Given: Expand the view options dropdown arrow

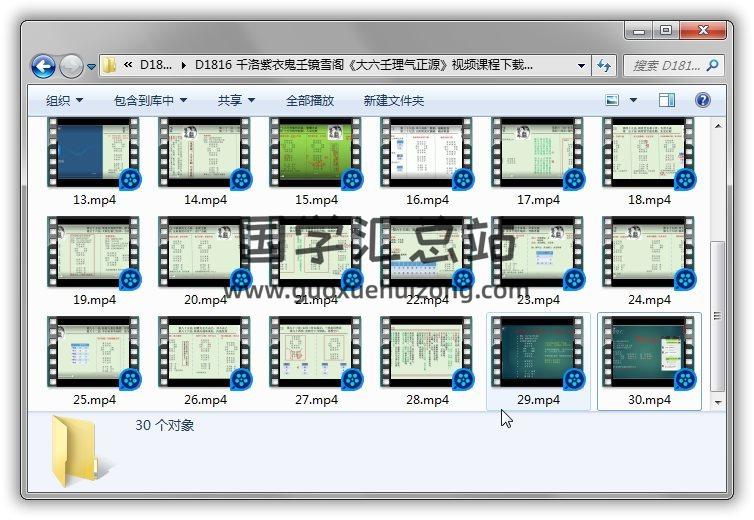Looking at the screenshot, I should tap(633, 100).
